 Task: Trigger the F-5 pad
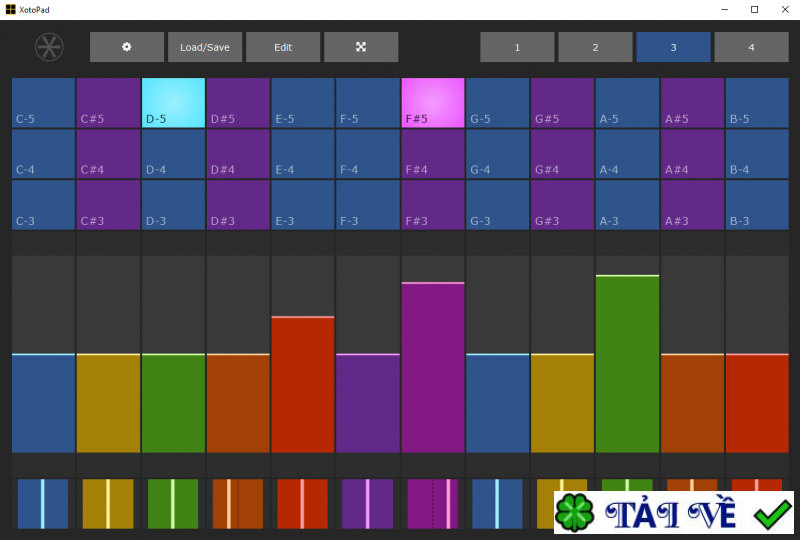[x=368, y=103]
